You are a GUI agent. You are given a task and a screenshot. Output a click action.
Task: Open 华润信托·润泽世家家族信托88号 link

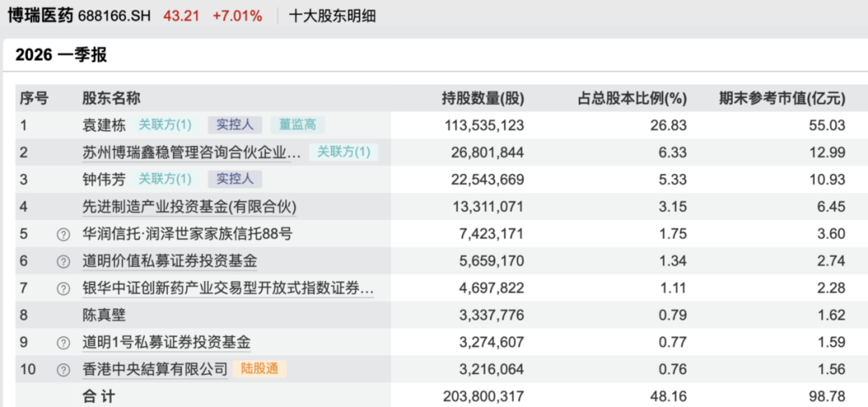pos(187,234)
